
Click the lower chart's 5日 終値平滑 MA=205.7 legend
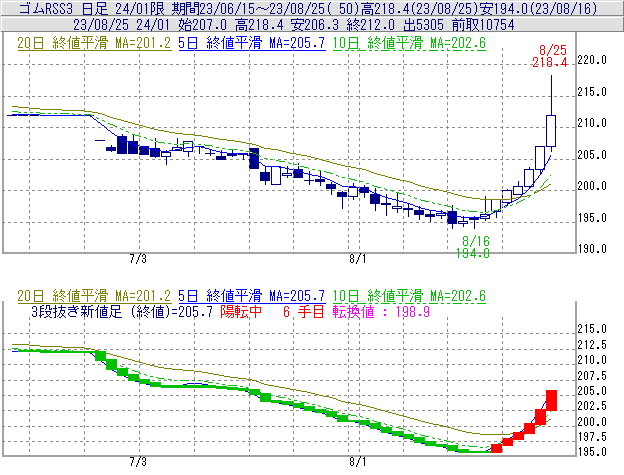252,296
